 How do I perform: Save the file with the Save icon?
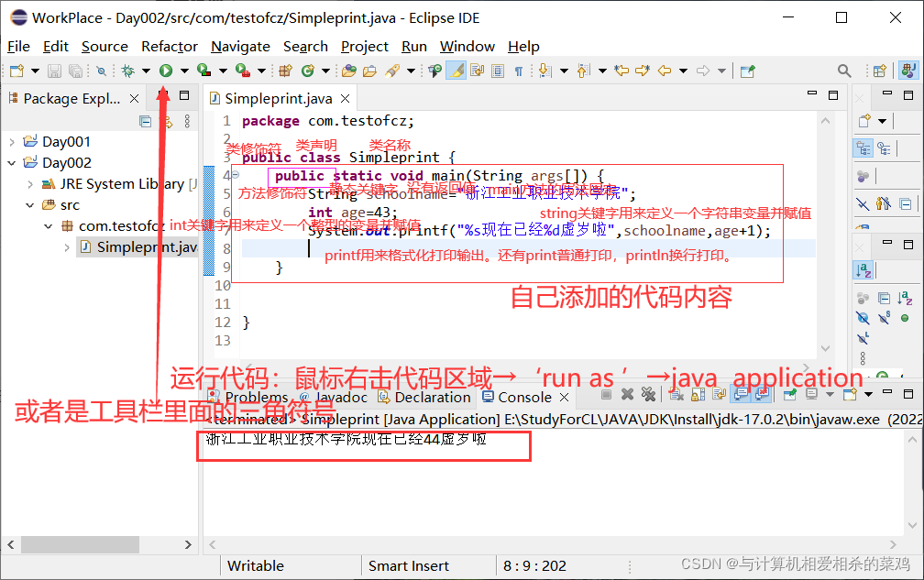click(55, 69)
